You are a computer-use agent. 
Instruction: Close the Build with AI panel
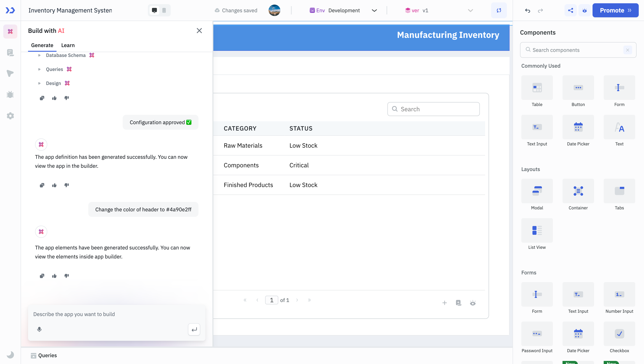pos(199,30)
